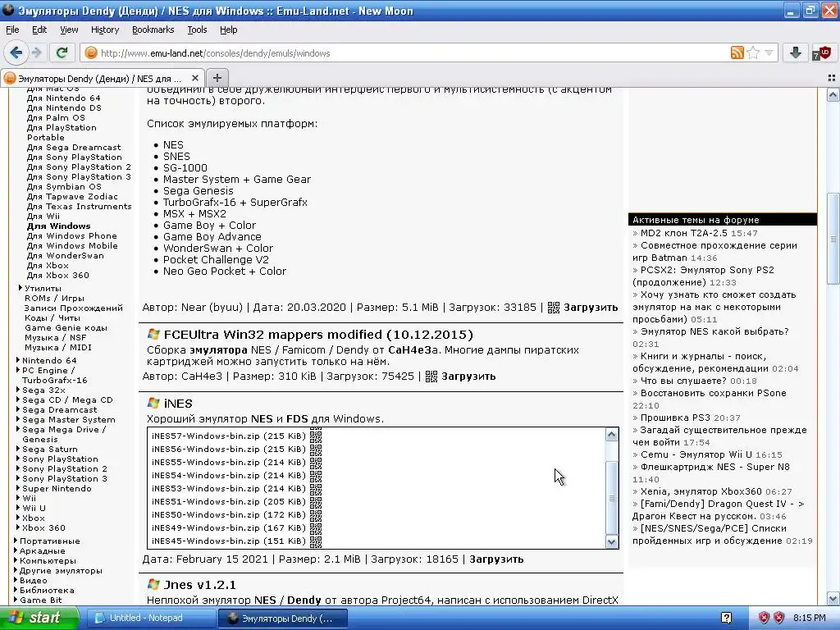The height and width of the screenshot is (630, 840).
Task: Open the File menu
Action: pyautogui.click(x=12, y=30)
